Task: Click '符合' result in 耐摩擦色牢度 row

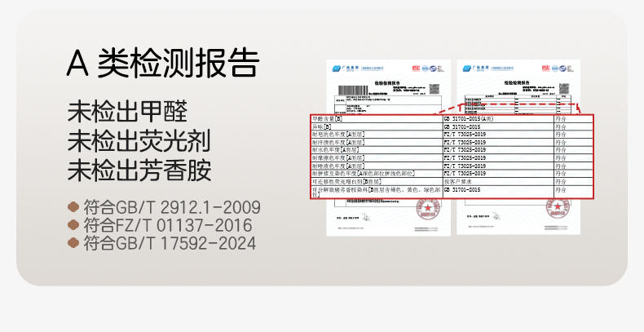Action: 561,157
